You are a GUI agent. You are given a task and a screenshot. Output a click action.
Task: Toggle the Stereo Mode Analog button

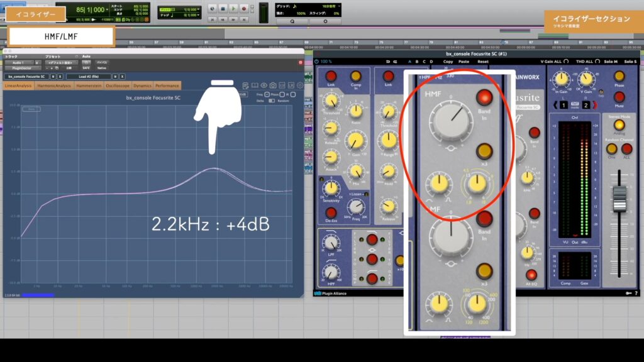(x=619, y=125)
